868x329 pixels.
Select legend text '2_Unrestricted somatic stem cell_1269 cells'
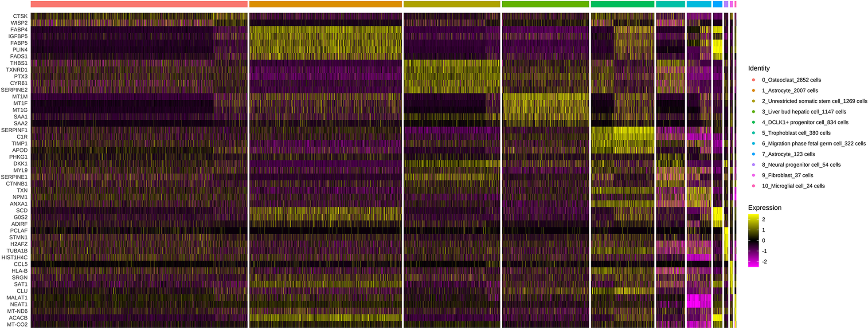coord(815,101)
